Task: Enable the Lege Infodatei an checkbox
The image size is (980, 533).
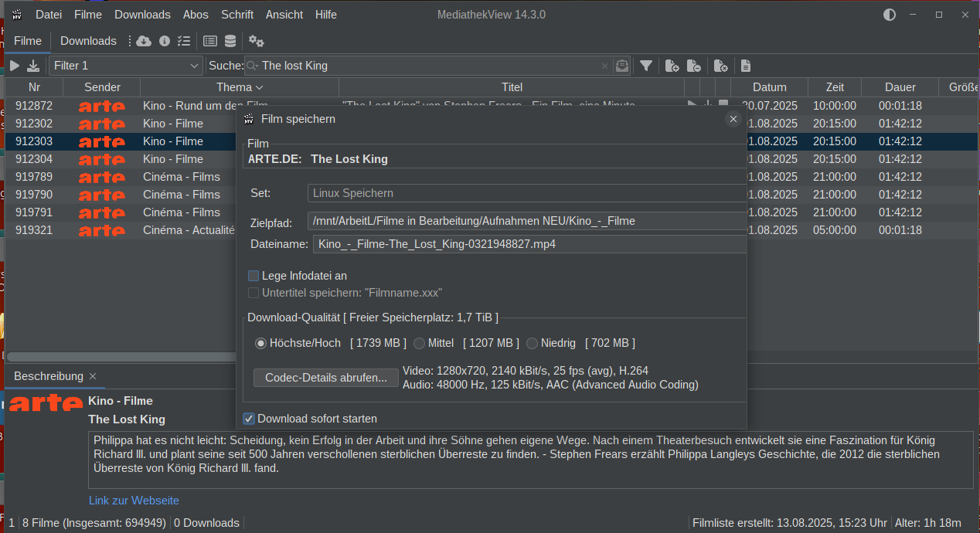Action: point(254,276)
